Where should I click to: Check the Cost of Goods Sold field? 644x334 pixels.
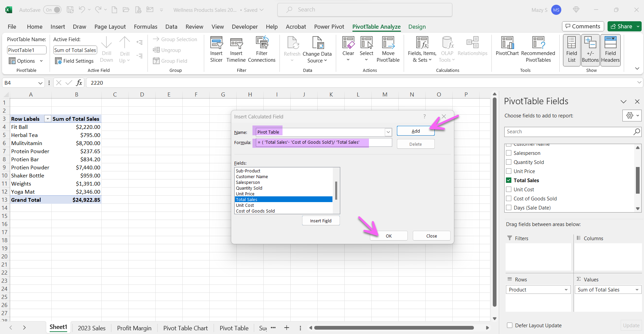pos(509,198)
